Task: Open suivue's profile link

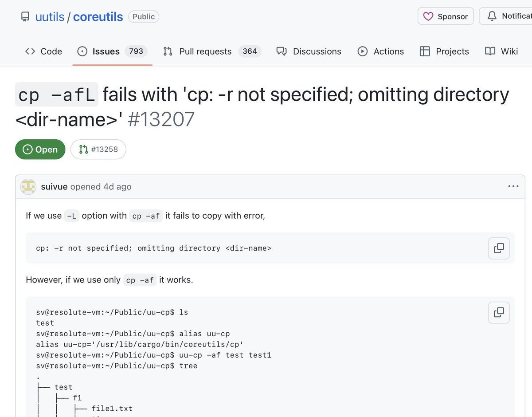Action: click(54, 187)
